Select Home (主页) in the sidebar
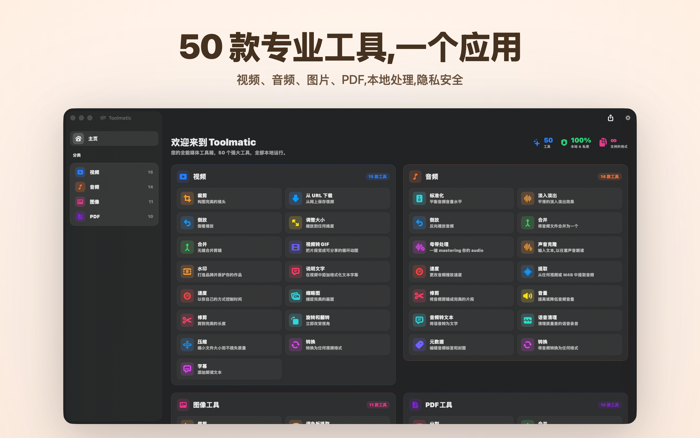 pyautogui.click(x=114, y=138)
